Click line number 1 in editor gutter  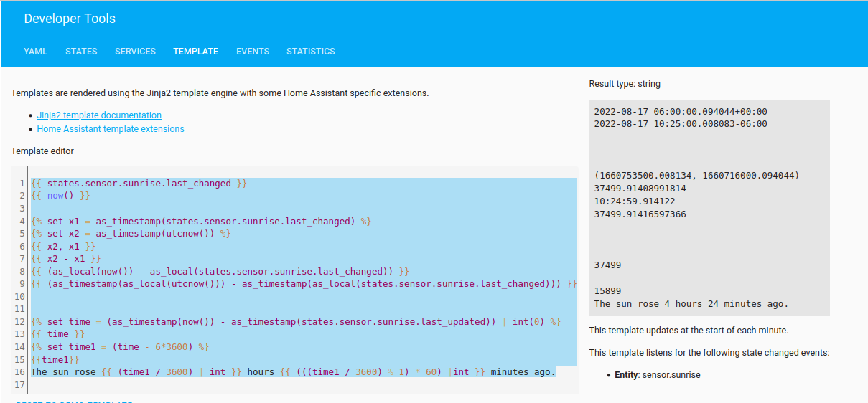pyautogui.click(x=22, y=184)
